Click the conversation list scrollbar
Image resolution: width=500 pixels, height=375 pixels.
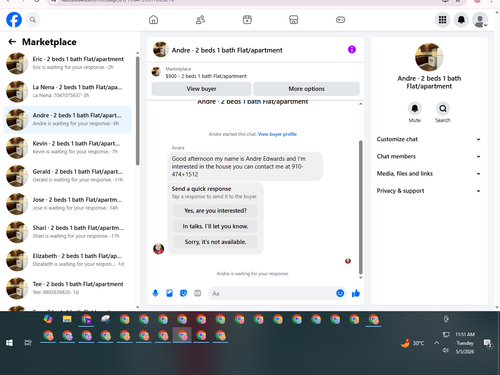tap(137, 111)
